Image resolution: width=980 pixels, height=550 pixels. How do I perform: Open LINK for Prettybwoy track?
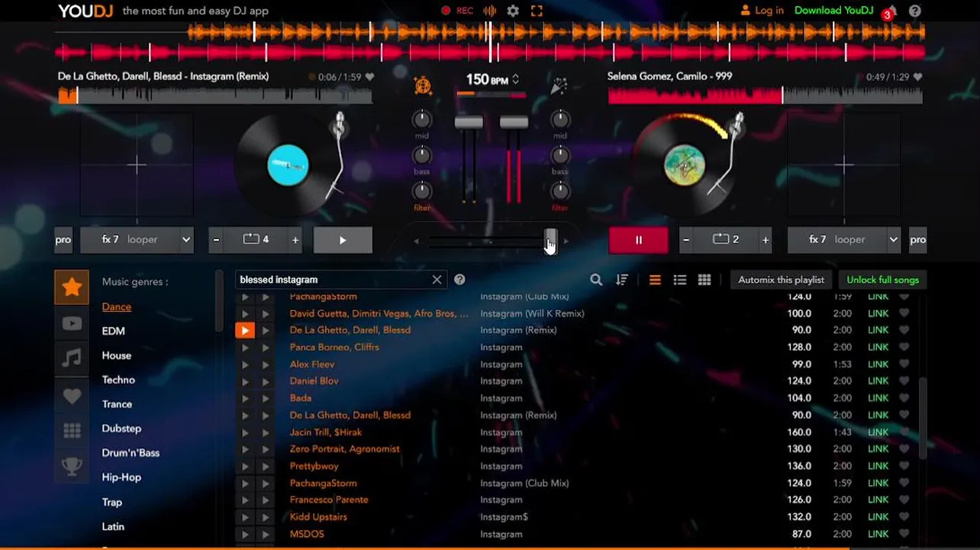click(878, 466)
